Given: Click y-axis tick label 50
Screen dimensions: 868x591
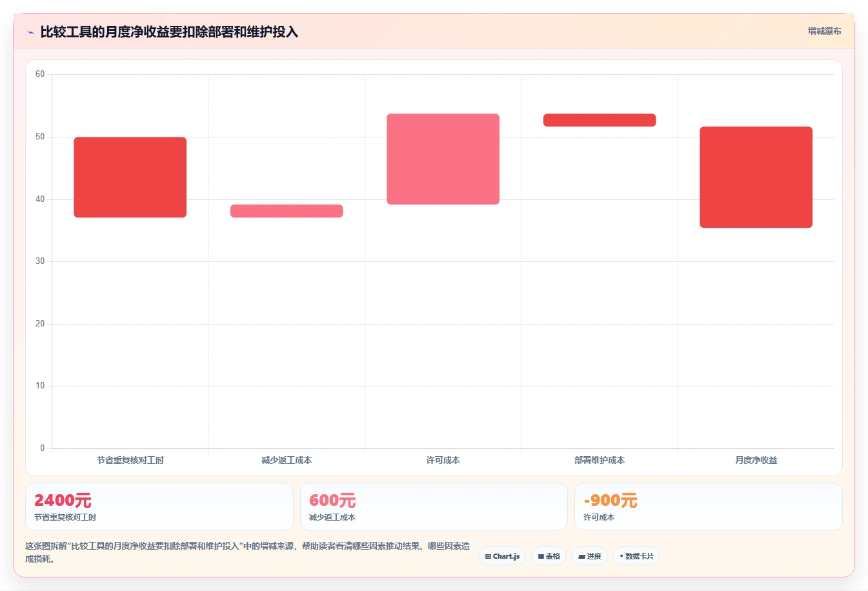Looking at the screenshot, I should 40,137.
